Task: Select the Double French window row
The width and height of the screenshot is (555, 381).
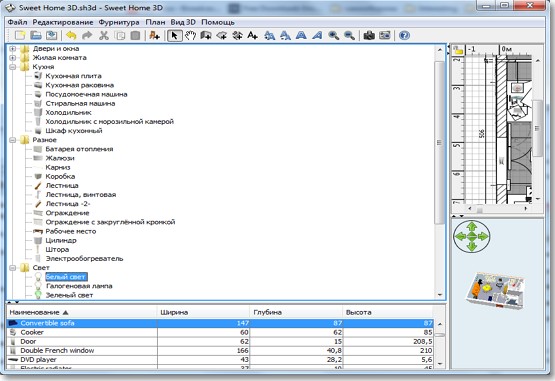Action: tap(219, 351)
